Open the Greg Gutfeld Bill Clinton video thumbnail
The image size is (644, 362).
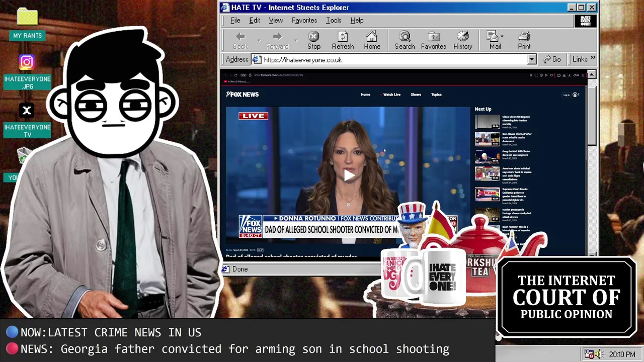[x=488, y=156]
